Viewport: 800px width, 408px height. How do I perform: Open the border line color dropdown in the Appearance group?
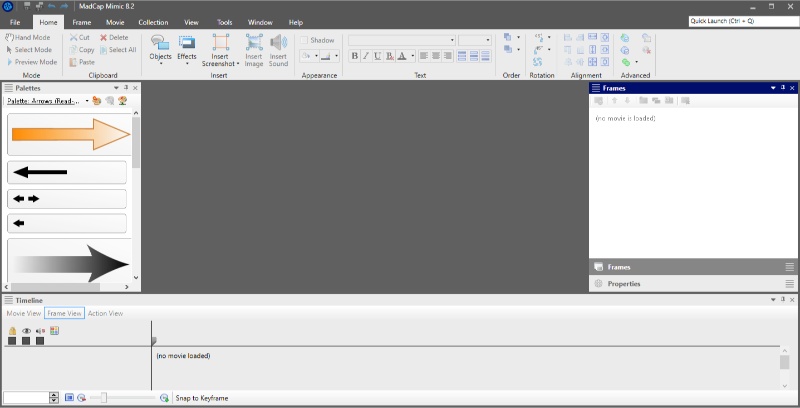click(336, 56)
